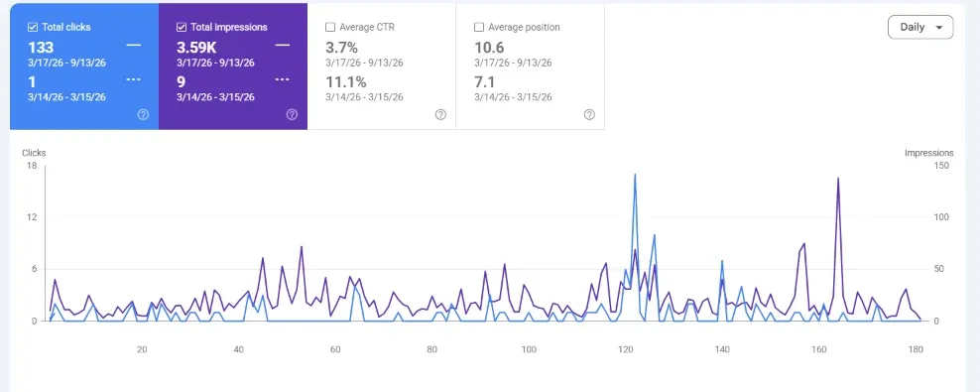Uncheck the Total impressions checkbox

click(x=182, y=28)
